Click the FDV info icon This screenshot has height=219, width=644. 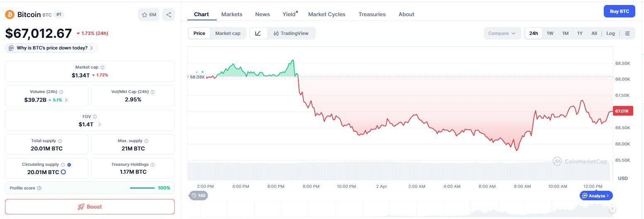(x=95, y=117)
